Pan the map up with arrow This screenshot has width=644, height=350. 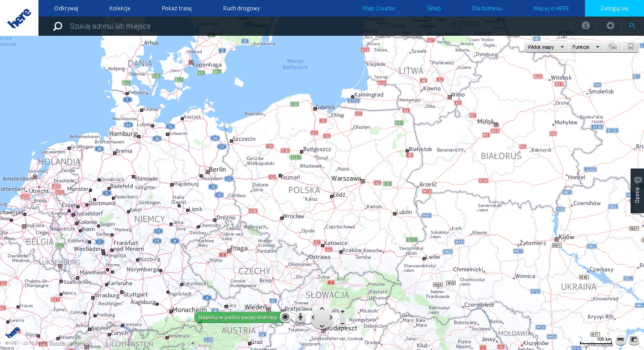click(x=322, y=309)
